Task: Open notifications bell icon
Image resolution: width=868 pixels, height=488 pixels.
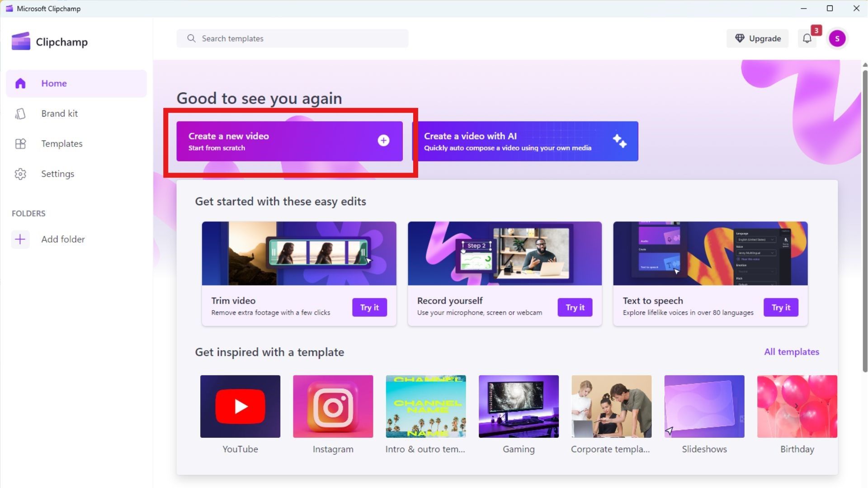Action: [x=807, y=39]
